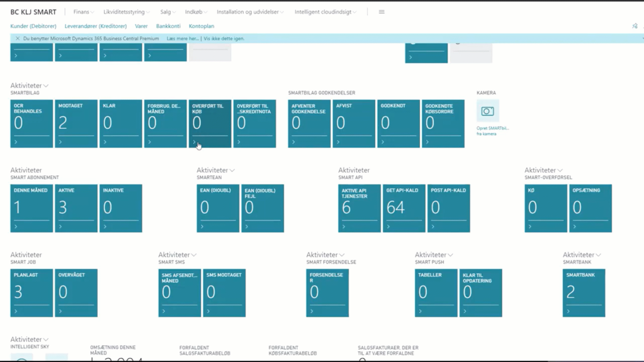Open the Aktive API Tjenester tile
This screenshot has width=644, height=362.
point(359,208)
